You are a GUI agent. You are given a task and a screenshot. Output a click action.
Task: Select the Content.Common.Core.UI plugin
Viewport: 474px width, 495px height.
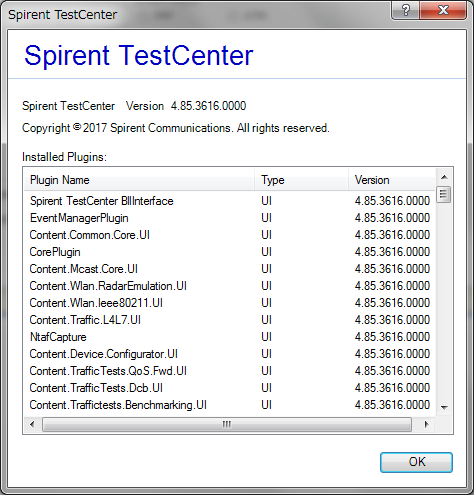230,235
